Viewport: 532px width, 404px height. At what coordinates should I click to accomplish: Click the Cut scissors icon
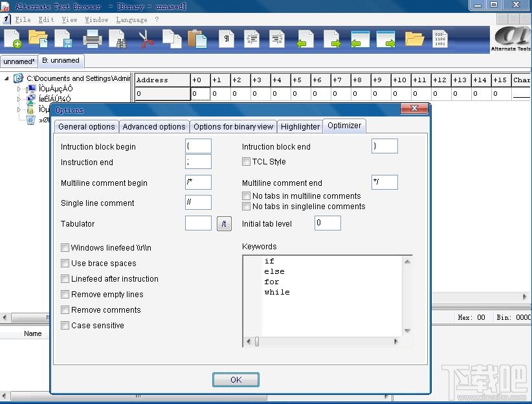tap(146, 39)
